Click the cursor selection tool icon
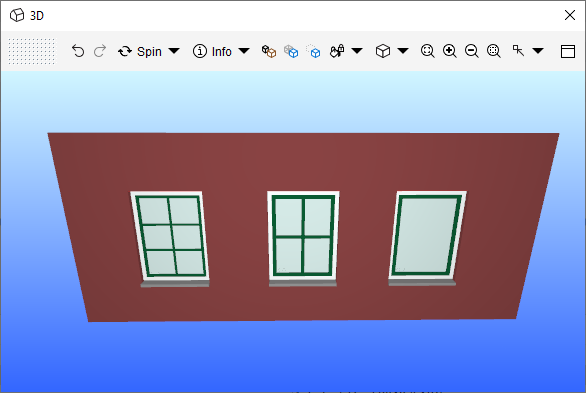The image size is (586, 393). [x=518, y=50]
